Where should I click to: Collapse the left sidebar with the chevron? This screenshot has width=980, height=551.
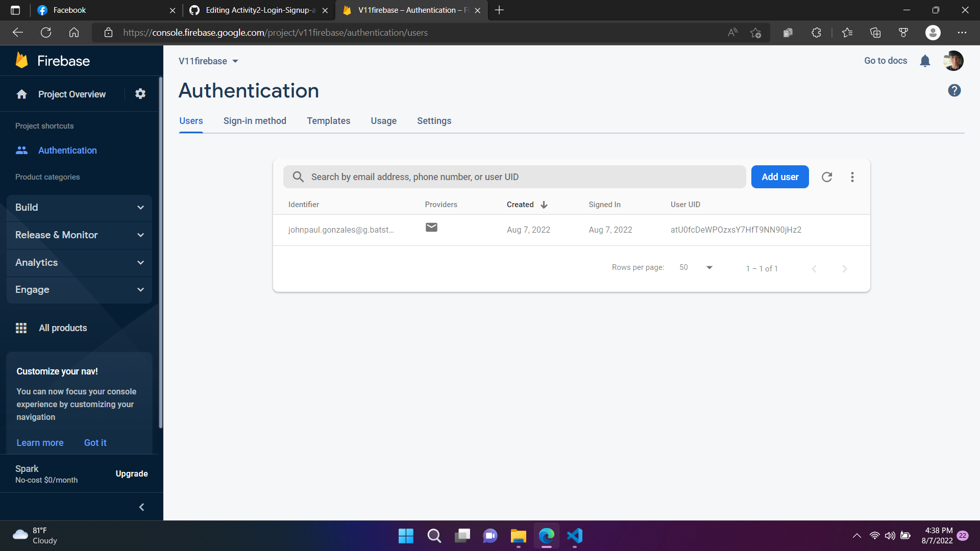tap(141, 507)
